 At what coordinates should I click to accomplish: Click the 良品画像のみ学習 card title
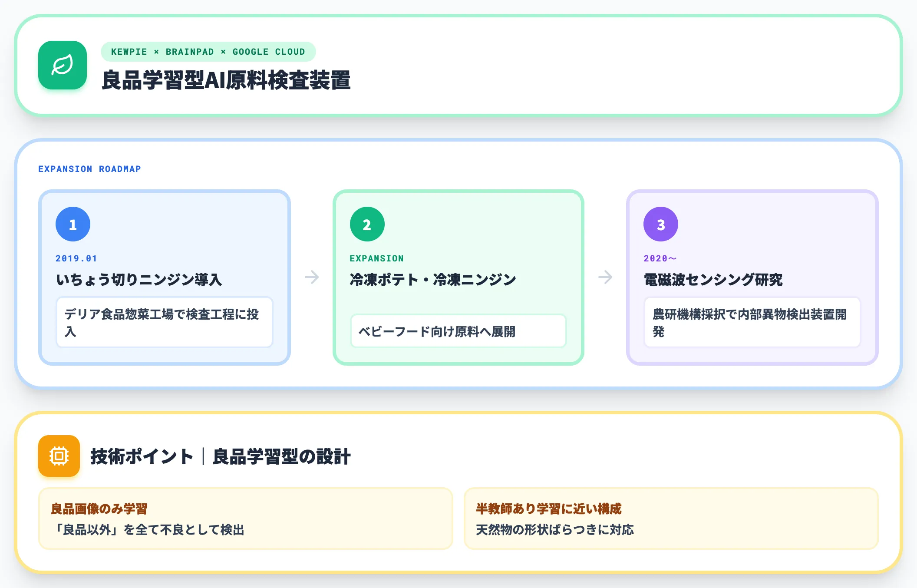point(99,509)
